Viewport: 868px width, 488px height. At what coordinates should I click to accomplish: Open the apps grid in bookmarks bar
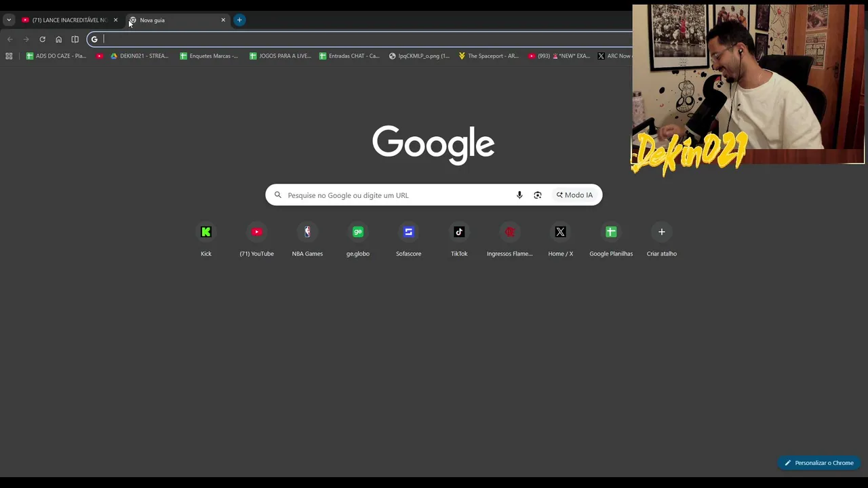9,56
